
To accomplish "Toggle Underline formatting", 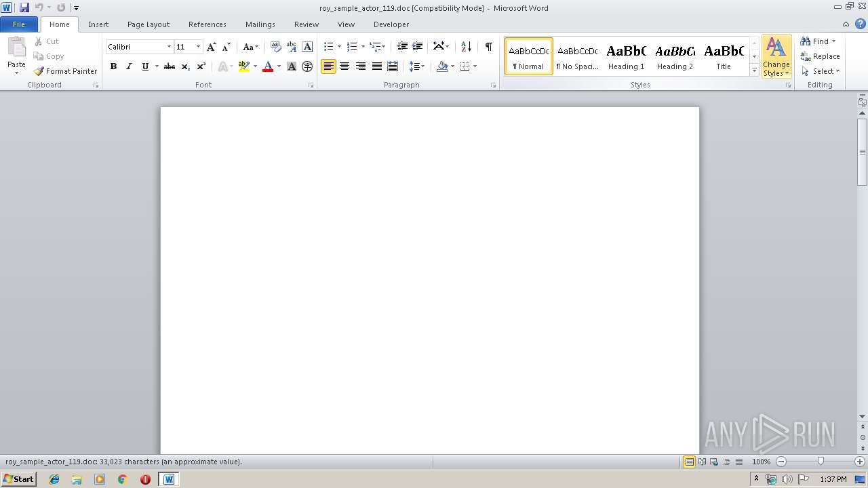I will pyautogui.click(x=144, y=66).
